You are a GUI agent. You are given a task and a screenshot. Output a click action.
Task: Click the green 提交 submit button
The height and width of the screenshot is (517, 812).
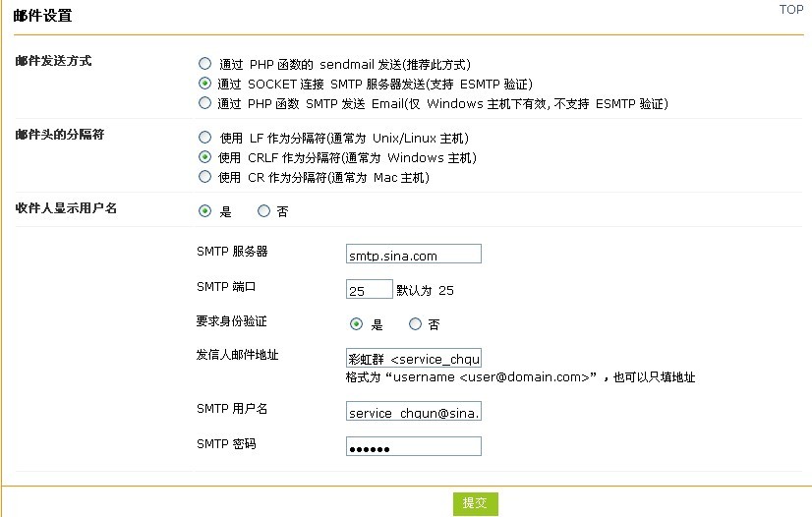[x=476, y=503]
